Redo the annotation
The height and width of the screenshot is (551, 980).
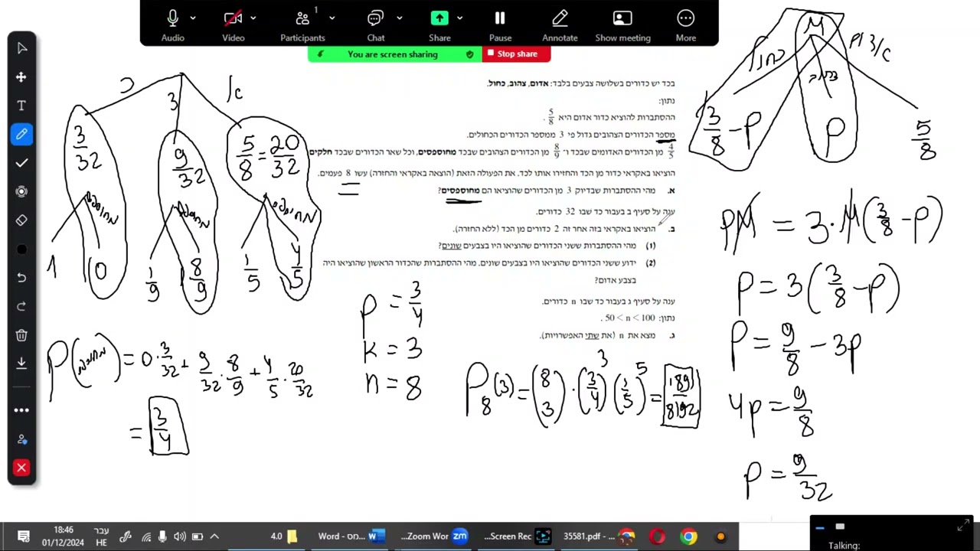21,306
